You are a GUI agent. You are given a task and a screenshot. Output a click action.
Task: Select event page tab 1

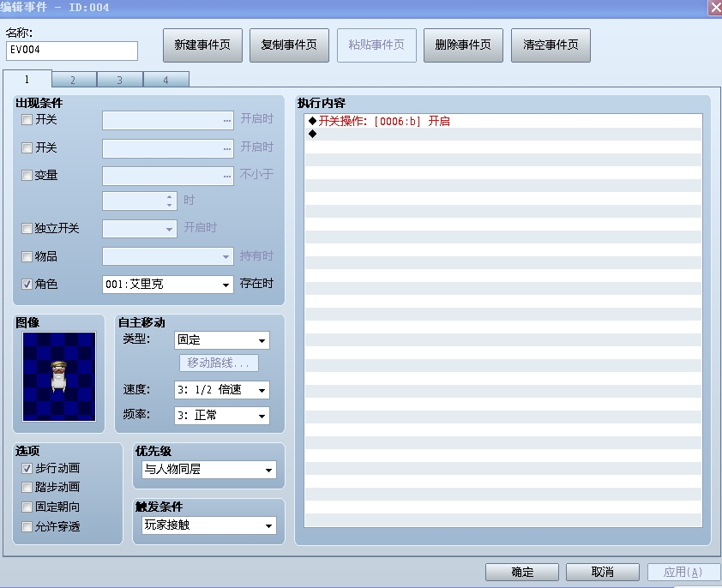point(27,79)
